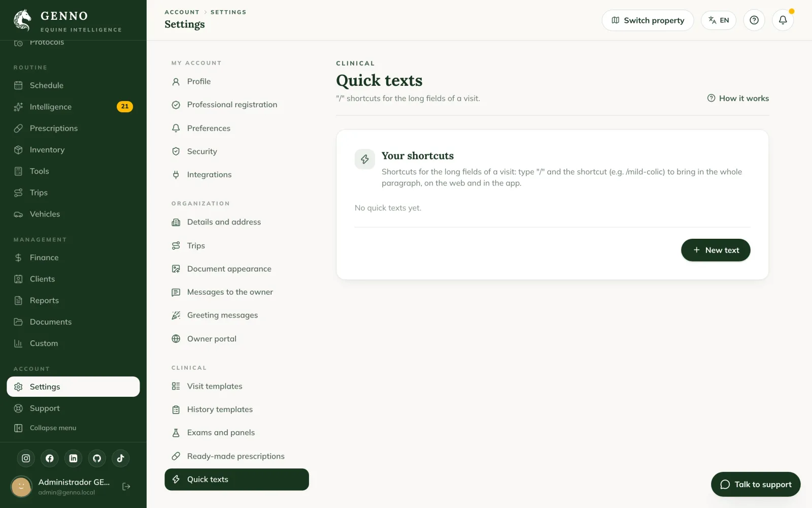Screen dimensions: 812x508
Task: Click the Intelligence sparkle icon
Action: 18,107
